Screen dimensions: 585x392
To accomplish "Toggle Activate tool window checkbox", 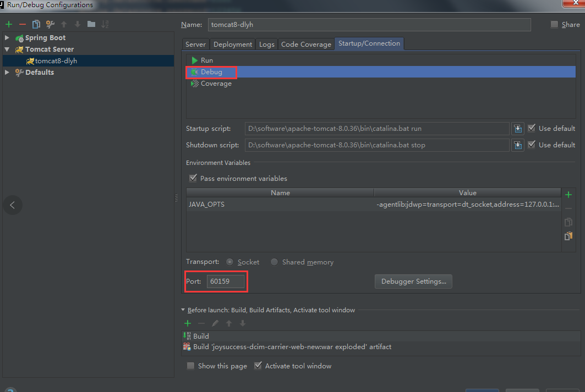I will pos(258,366).
